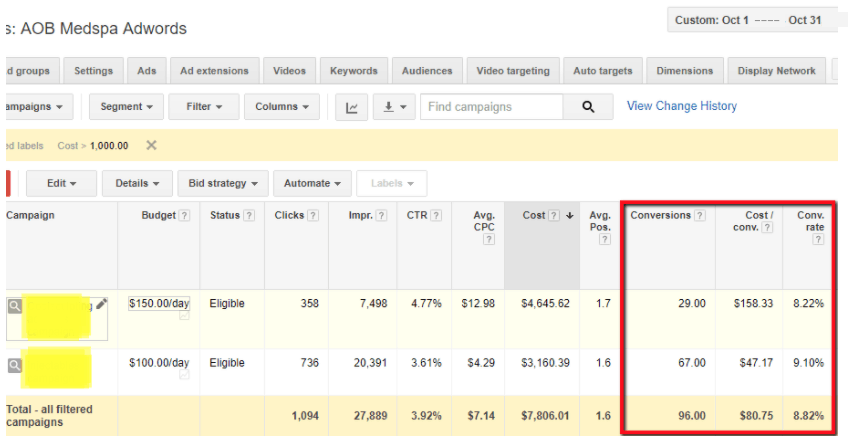Image resolution: width=848 pixels, height=448 pixels.
Task: Click the Clicks column help icon
Action: point(313,215)
